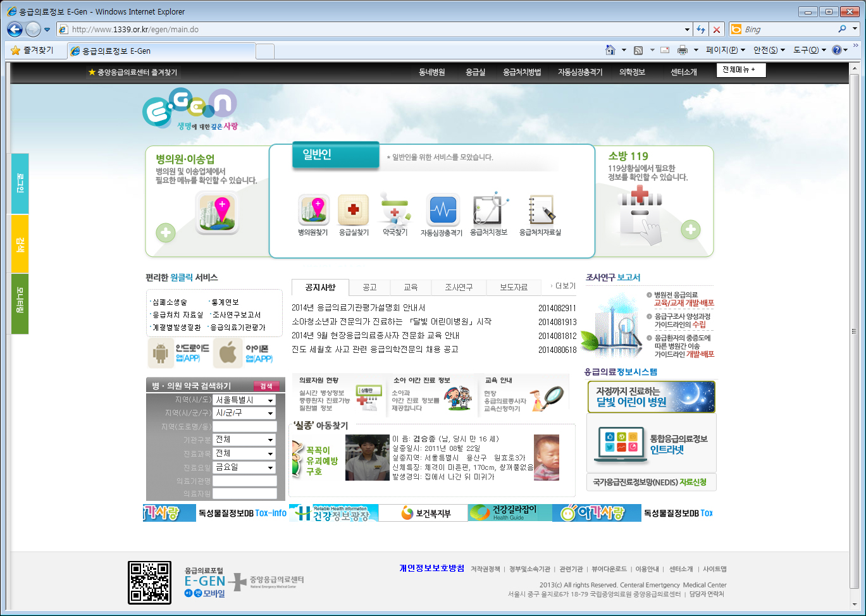Click the 병의원찾기 hospital finder icon
This screenshot has width=866, height=616.
coord(313,210)
